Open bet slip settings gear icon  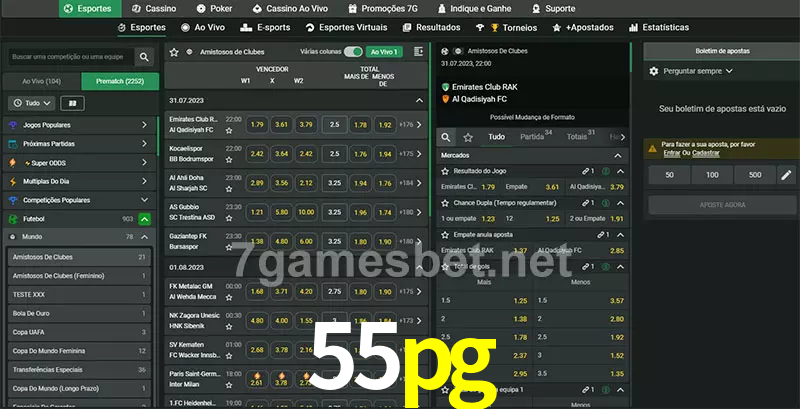(x=654, y=71)
